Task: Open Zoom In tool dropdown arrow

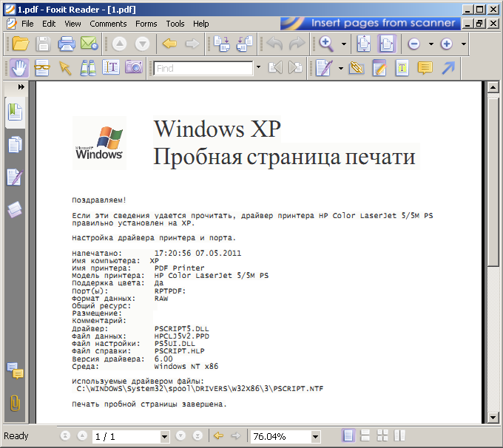Action: point(344,44)
